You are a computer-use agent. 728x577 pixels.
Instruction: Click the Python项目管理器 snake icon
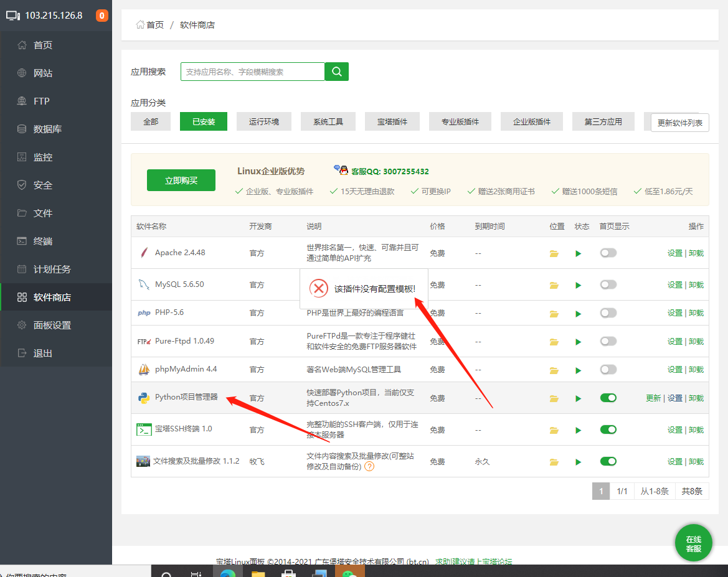click(143, 398)
